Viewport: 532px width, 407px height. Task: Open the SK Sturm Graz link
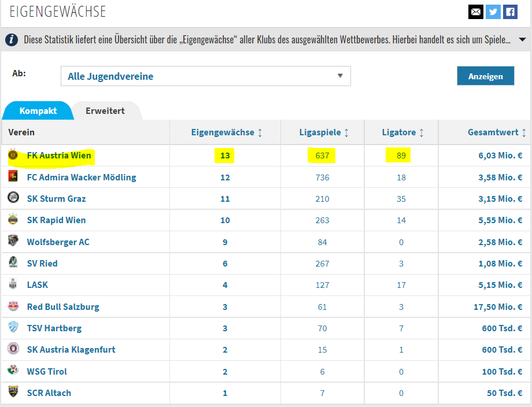tap(56, 199)
